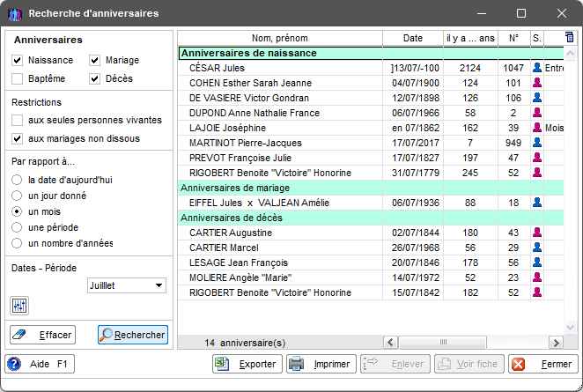This screenshot has height=392, width=583.
Task: Click the Rechercher button
Action: pyautogui.click(x=133, y=335)
